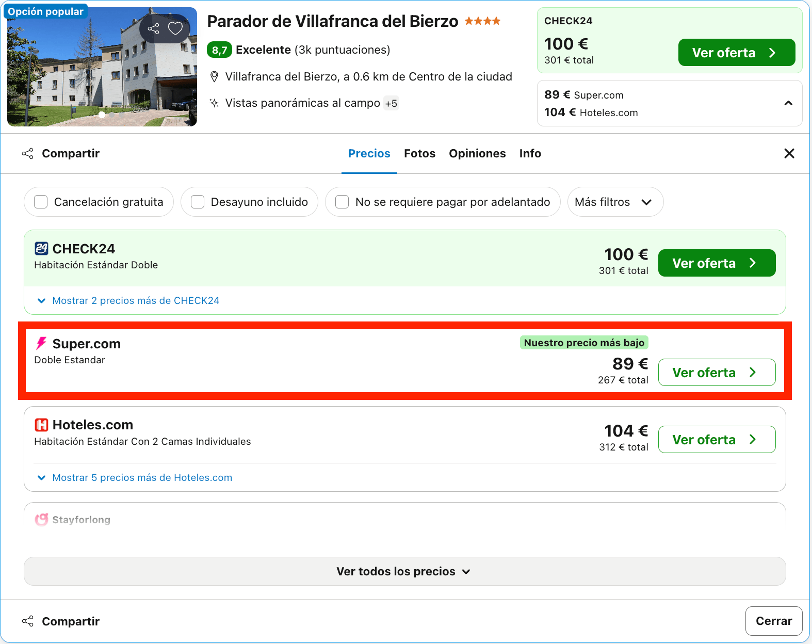Click the photo carousel dot indicator
This screenshot has width=812, height=644.
point(102,115)
